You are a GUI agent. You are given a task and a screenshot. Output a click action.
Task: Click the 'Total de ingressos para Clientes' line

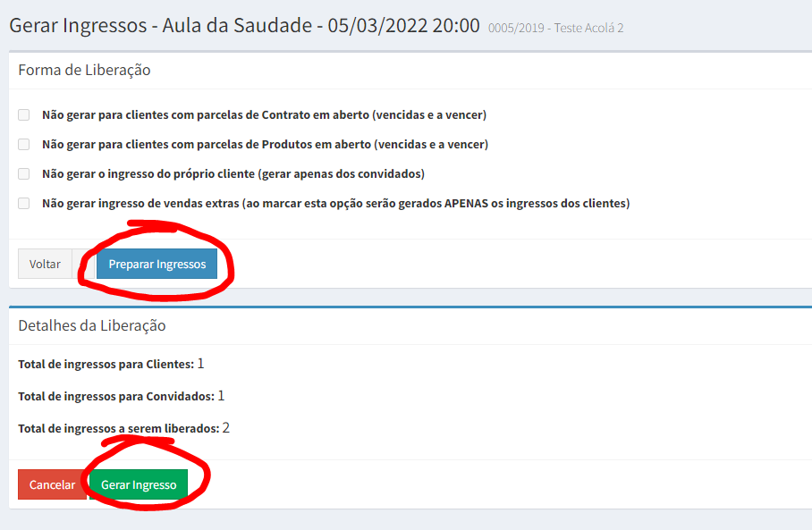(x=112, y=364)
